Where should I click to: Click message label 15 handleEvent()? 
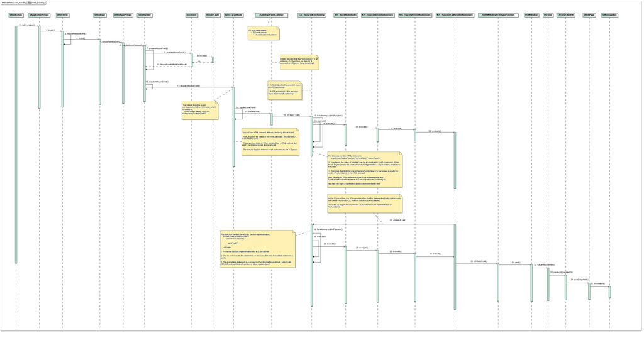tap(253, 112)
